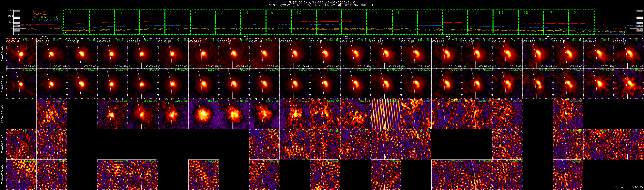Open the 12.0-25.0 keV image under 05:18:48

point(568,114)
